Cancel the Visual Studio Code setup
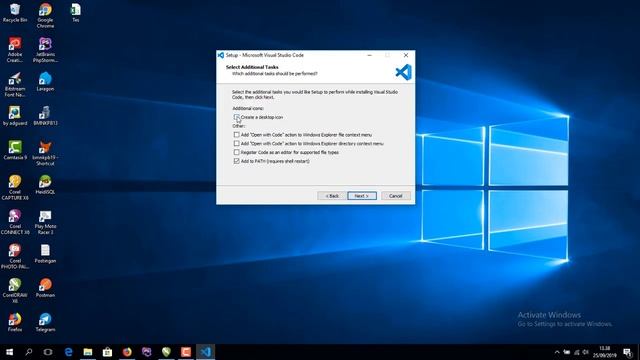This screenshot has width=640, height=360. coord(396,196)
